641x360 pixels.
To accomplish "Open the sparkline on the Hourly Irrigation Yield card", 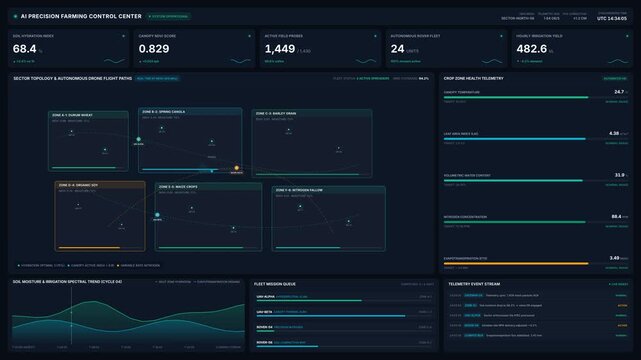I will (x=618, y=61).
